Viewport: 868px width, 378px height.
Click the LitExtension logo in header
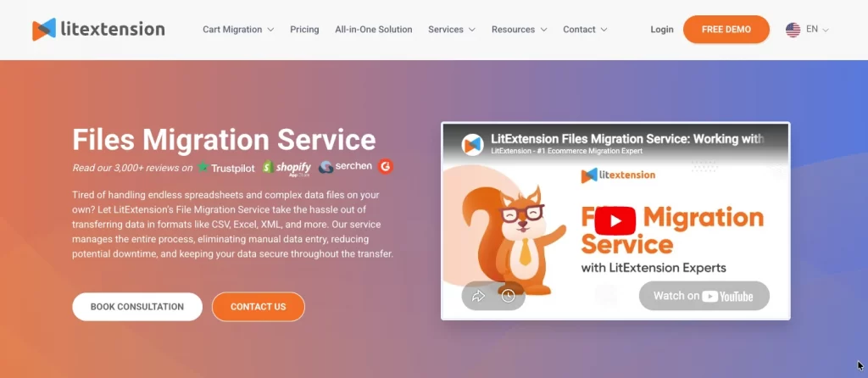[x=98, y=29]
